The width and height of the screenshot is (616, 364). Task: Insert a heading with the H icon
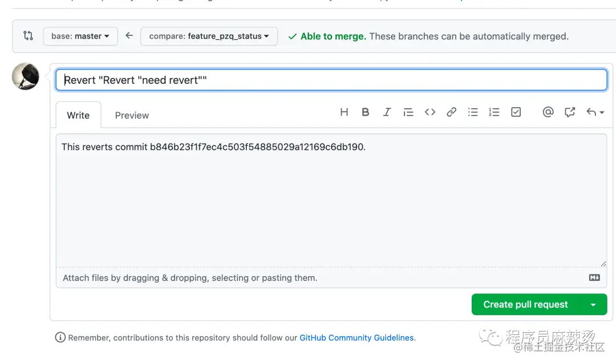click(344, 112)
